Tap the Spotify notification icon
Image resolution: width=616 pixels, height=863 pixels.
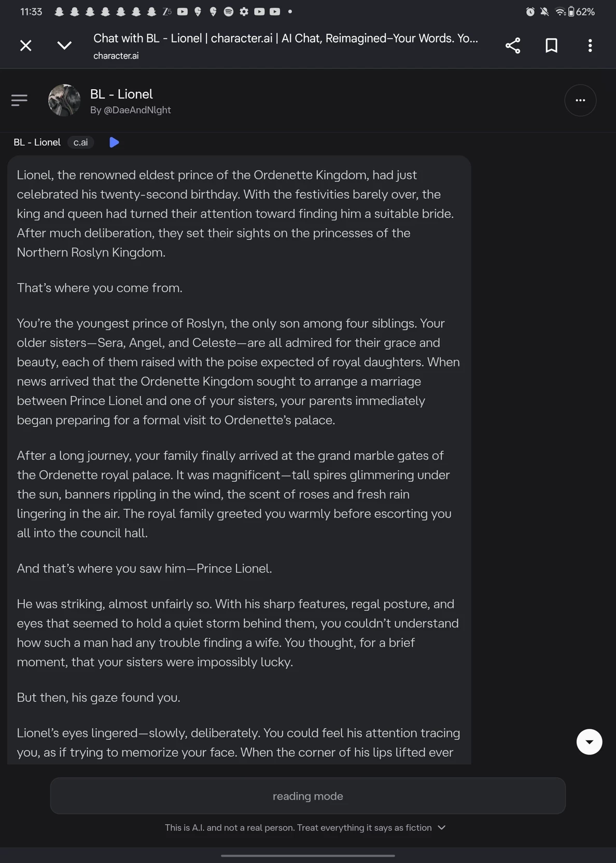(x=229, y=11)
